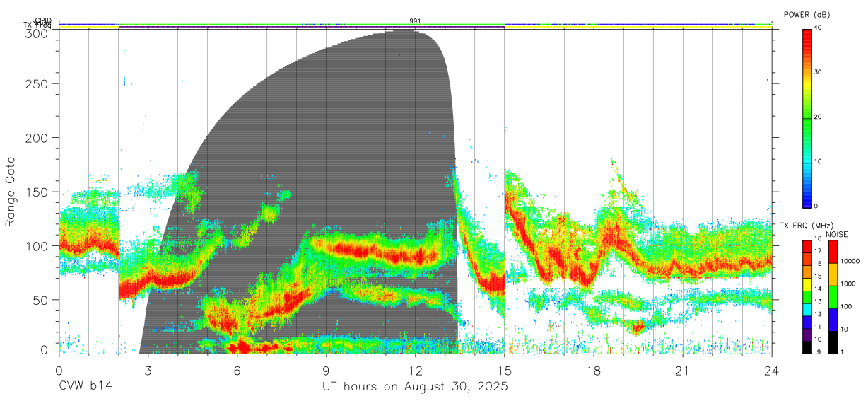Click the 15 tick on UT hours axis

[504, 370]
